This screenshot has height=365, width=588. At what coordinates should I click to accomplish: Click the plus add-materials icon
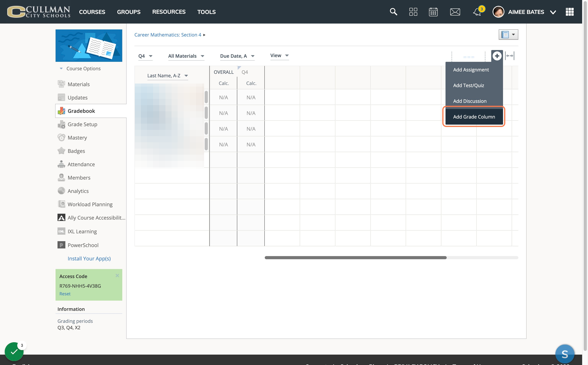[497, 56]
